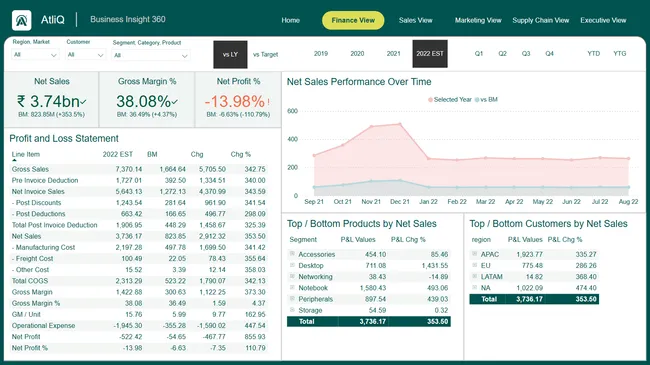Select the YTD period button
Screen dimensions: 650x365
pyautogui.click(x=594, y=54)
